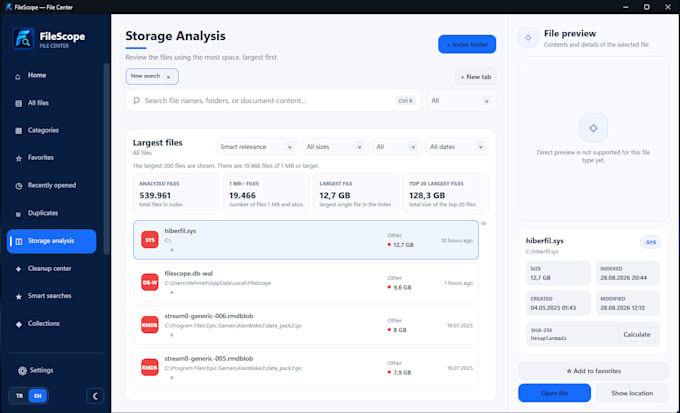Select the Storage analysis sidebar item
The height and width of the screenshot is (413, 680).
[x=52, y=241]
